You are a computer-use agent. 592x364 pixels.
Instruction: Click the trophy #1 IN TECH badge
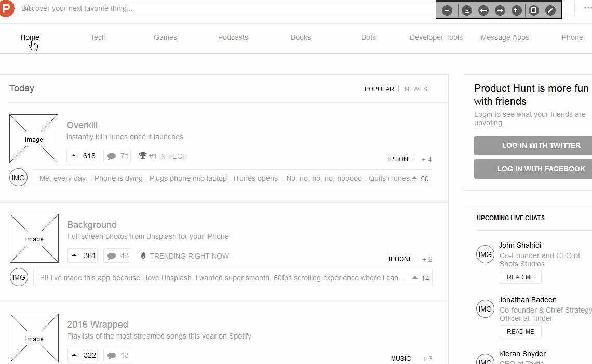click(x=163, y=156)
